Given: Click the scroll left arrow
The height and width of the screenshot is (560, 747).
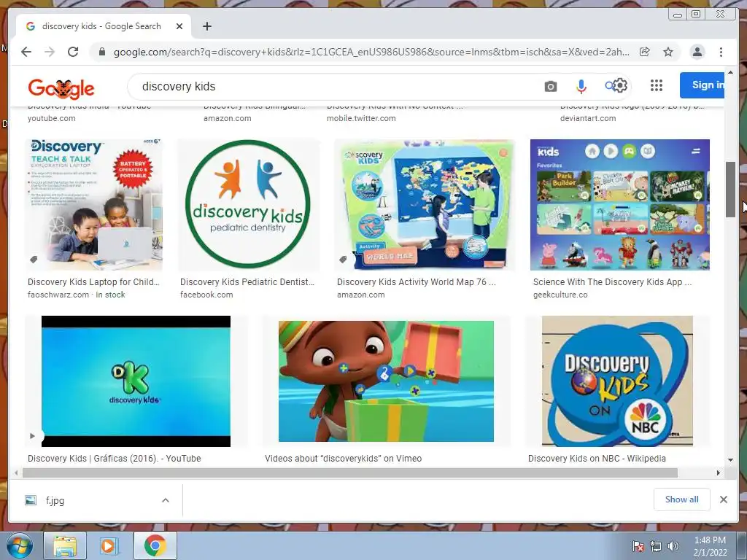Looking at the screenshot, I should point(16,472).
